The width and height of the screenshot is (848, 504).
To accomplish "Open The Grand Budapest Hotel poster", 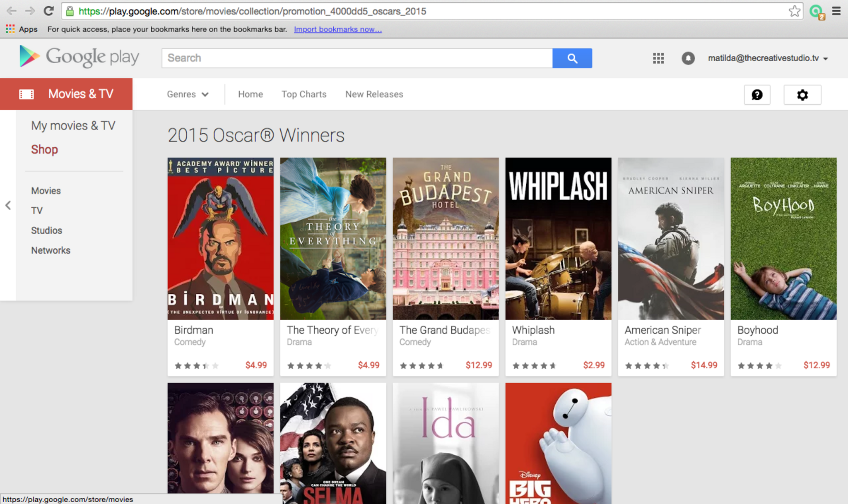I will [x=446, y=238].
